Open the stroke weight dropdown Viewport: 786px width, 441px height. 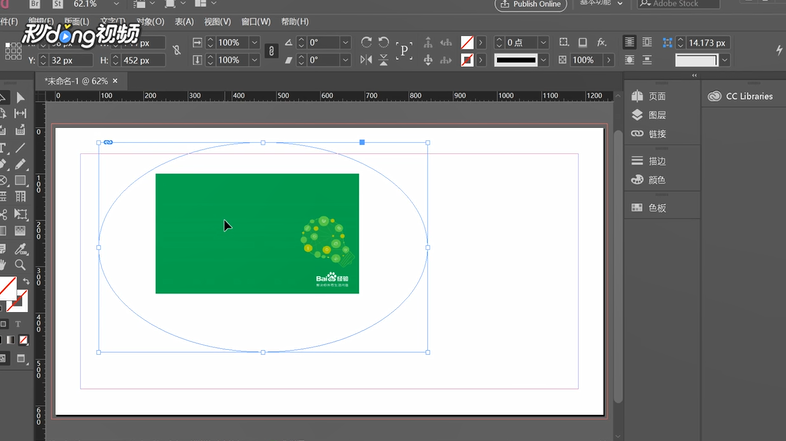coord(543,43)
